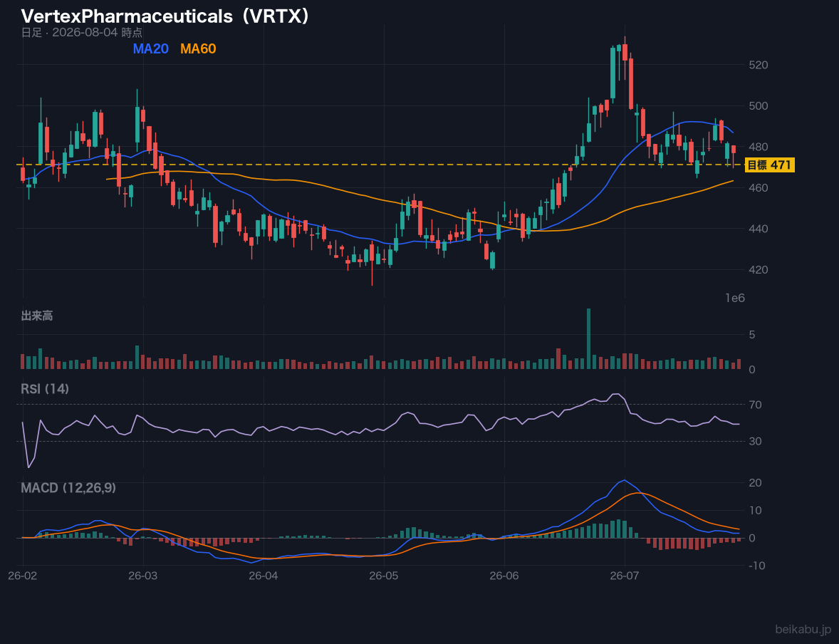
Task: Select the MA20 legend label
Action: pyautogui.click(x=151, y=48)
